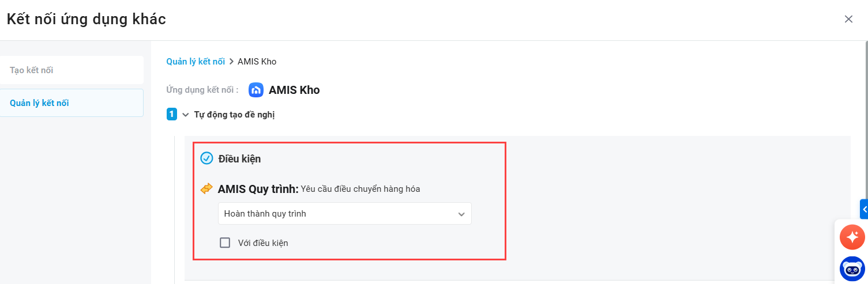Click the Điều kiện section heading
Viewport: 868px width, 284px height.
239,159
